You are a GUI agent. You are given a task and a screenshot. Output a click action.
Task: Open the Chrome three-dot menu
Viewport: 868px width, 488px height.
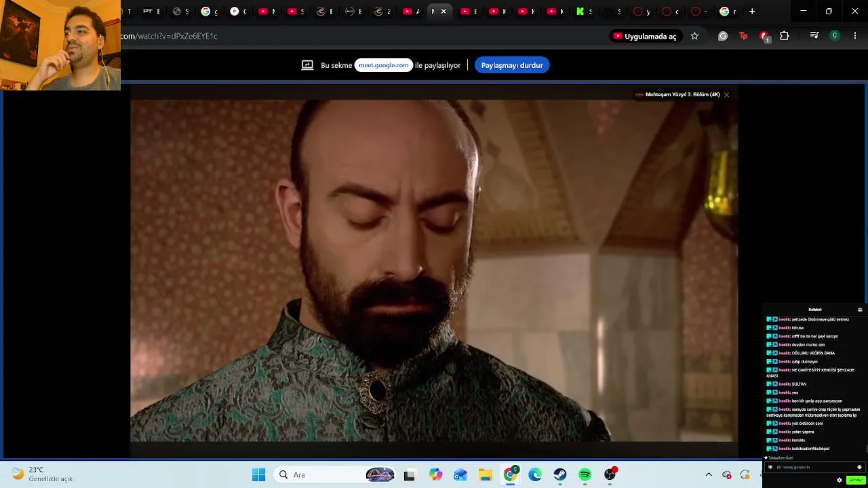coord(855,36)
